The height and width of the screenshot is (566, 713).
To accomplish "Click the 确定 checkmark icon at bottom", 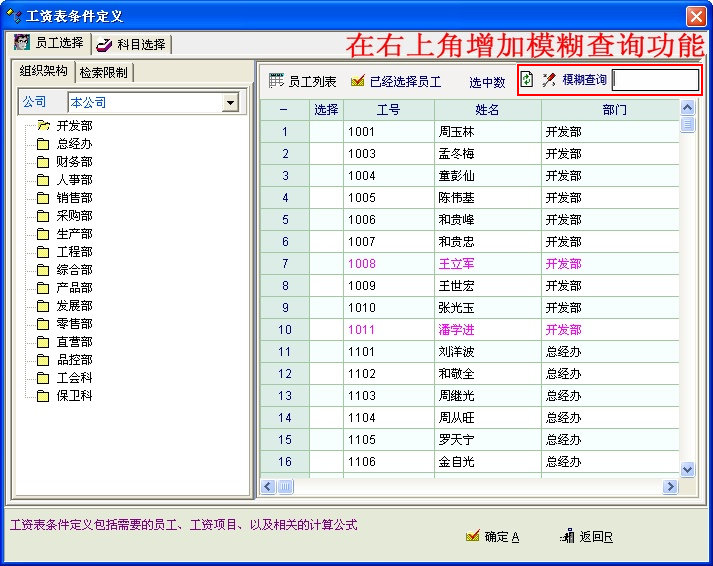I will point(472,536).
